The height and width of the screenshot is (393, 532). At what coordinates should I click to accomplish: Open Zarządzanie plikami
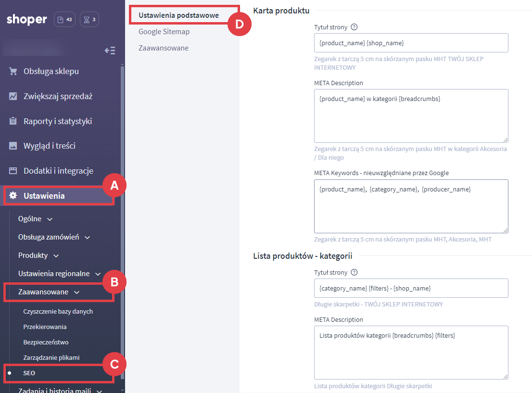[51, 358]
